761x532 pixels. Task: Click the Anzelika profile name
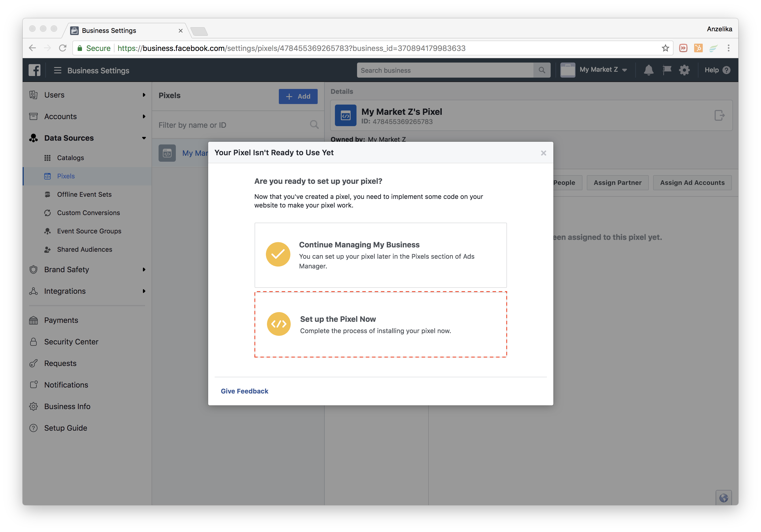(719, 29)
